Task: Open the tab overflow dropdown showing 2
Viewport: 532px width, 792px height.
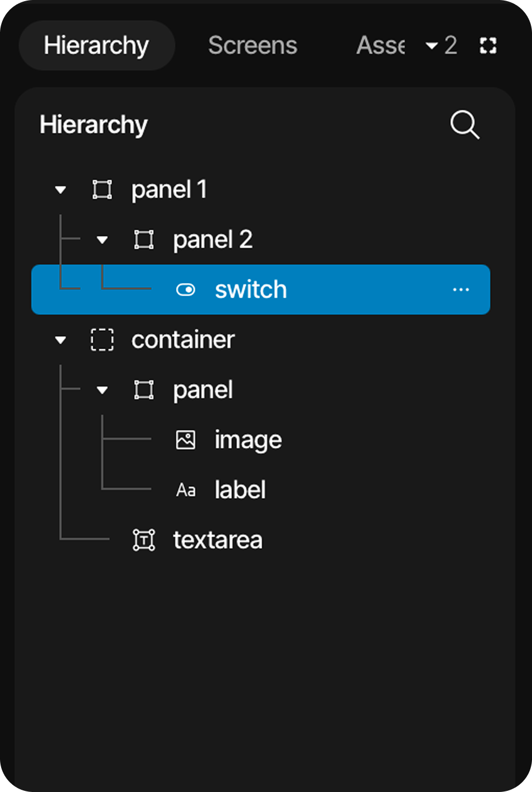Action: (441, 46)
